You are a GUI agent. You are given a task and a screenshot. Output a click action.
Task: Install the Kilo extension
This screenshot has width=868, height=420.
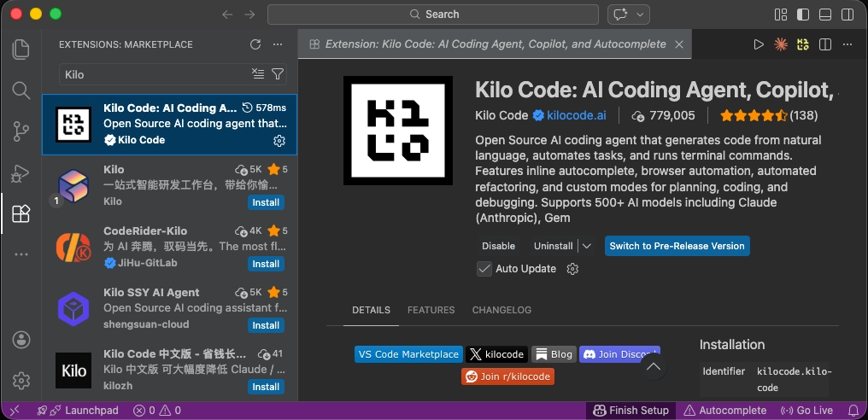[x=266, y=202]
